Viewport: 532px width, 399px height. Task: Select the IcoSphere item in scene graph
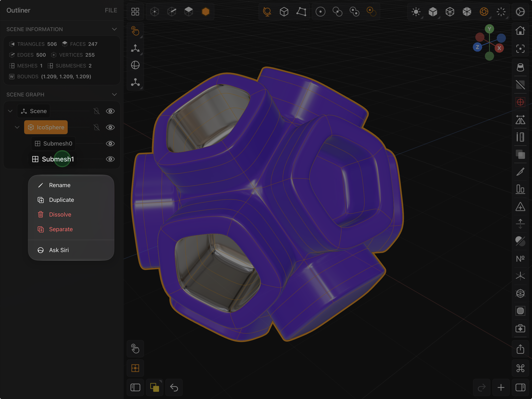(46, 127)
